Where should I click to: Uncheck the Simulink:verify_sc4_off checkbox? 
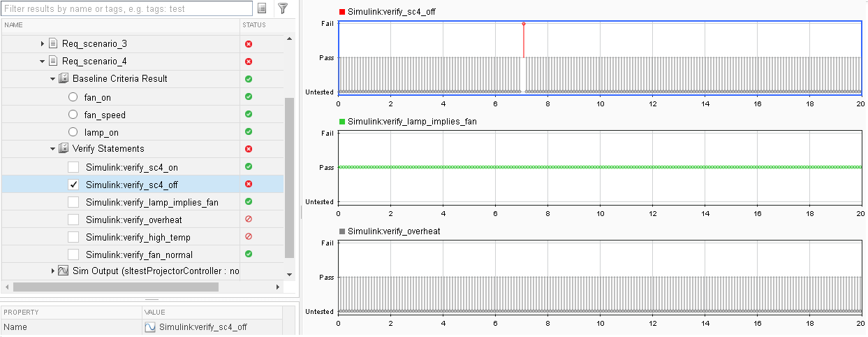click(x=73, y=185)
